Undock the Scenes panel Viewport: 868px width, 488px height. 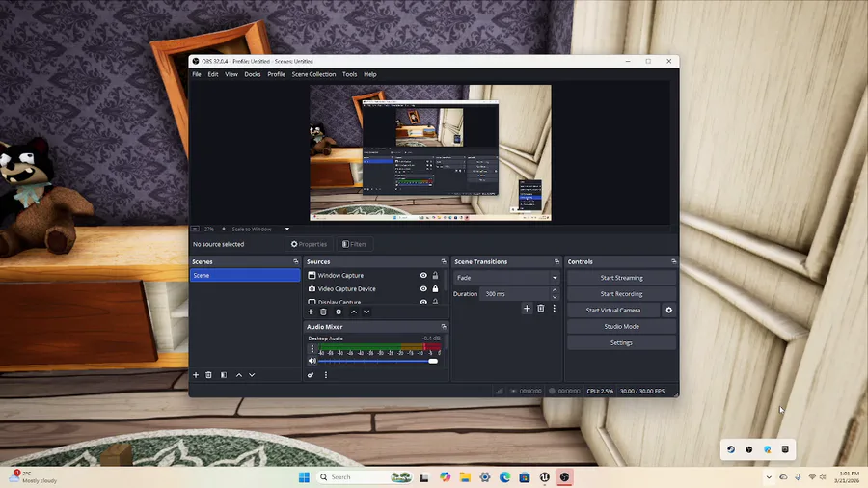pos(296,261)
